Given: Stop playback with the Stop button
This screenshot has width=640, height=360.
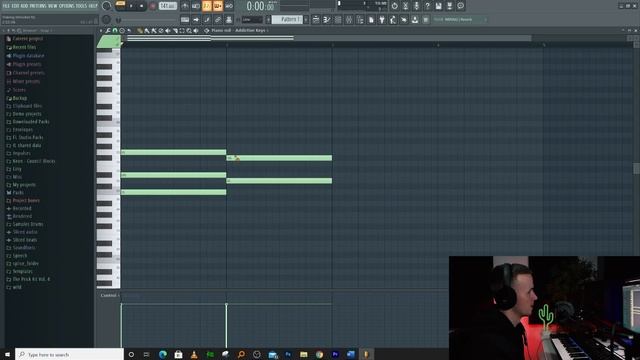Looking at the screenshot, I should [x=142, y=6].
